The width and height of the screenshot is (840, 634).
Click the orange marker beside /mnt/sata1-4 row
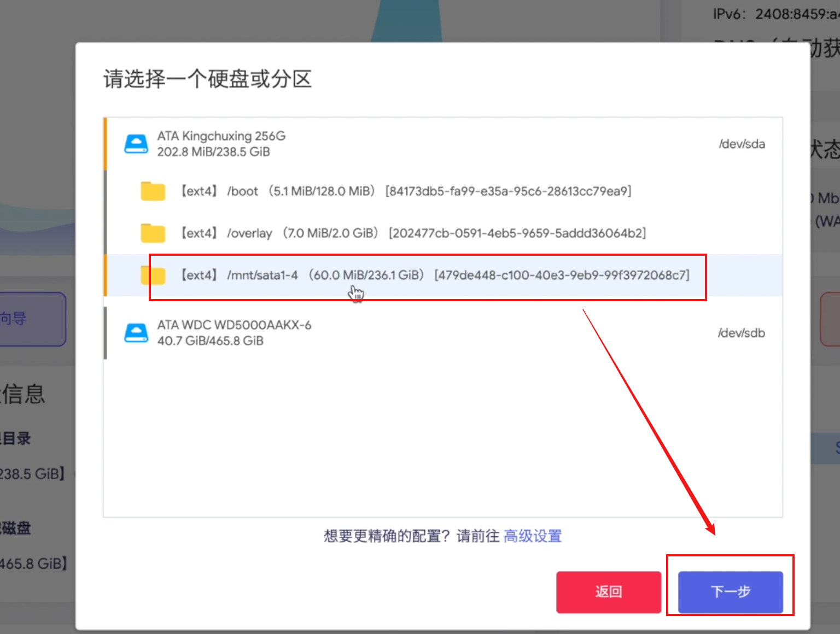pyautogui.click(x=105, y=275)
